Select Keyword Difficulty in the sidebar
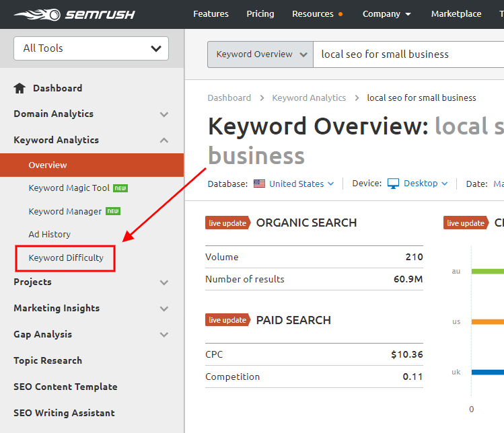 pos(66,258)
